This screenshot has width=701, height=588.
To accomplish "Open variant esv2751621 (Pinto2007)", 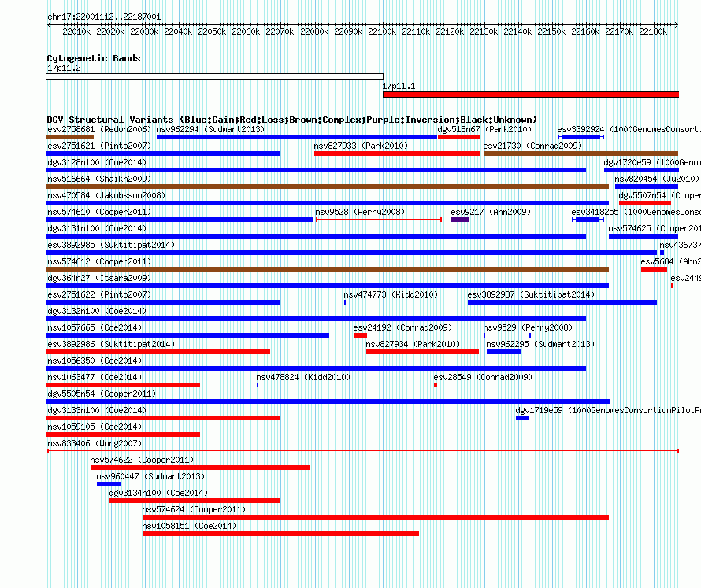I will click(x=99, y=146).
